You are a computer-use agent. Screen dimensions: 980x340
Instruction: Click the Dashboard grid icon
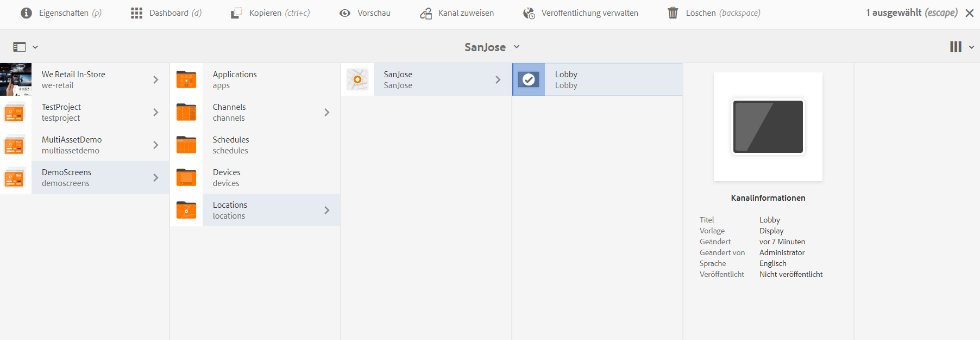point(136,13)
